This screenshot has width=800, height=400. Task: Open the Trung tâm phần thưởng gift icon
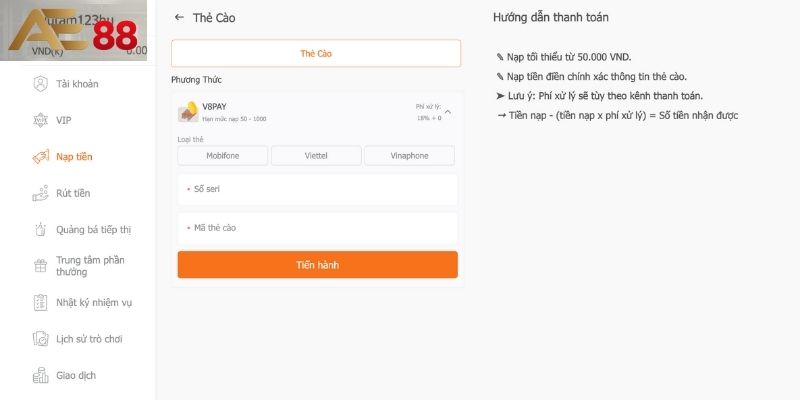[40, 266]
